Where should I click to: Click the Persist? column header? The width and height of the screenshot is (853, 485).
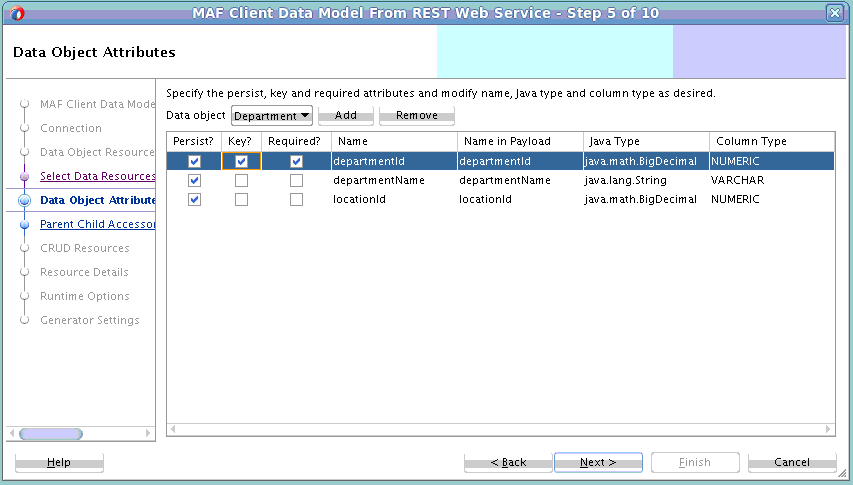194,141
